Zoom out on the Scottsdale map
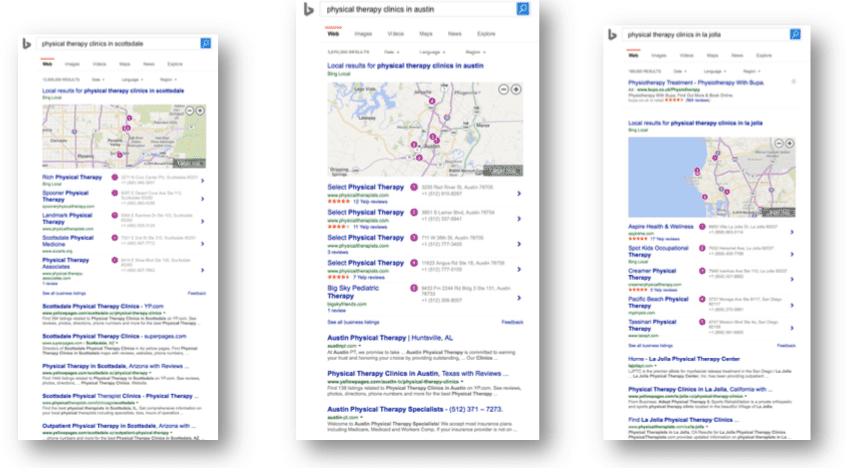Viewport: 846px width, 468px height. (189, 111)
